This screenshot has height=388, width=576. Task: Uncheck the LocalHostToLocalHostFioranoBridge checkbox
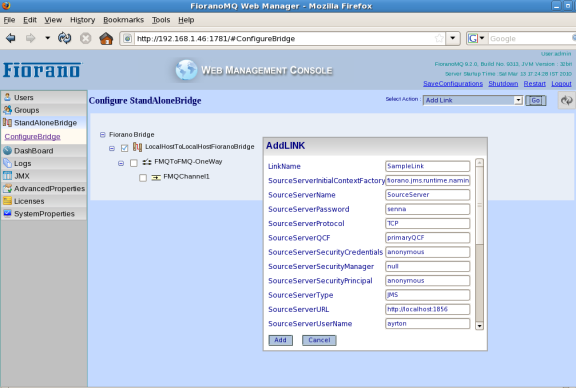pyautogui.click(x=125, y=148)
